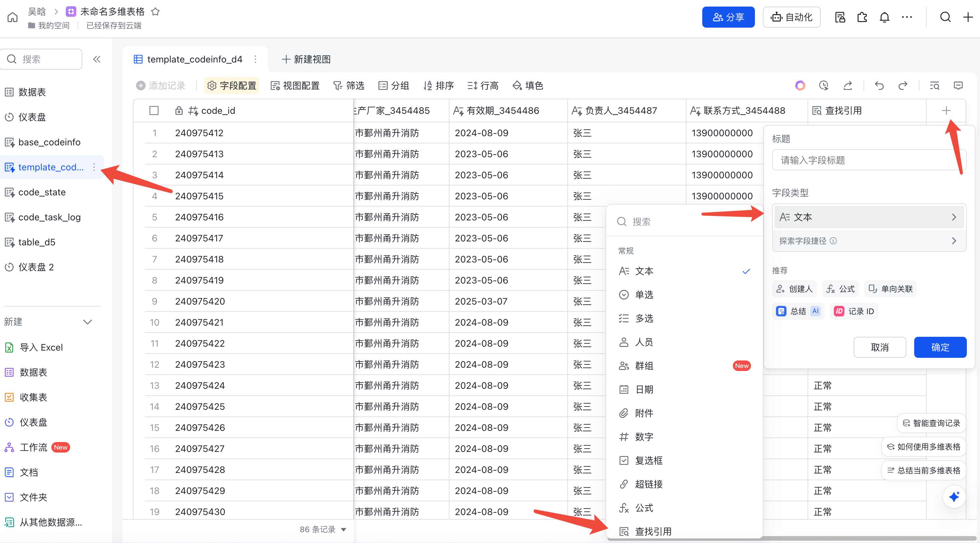Open 分组 grouping options

click(x=394, y=86)
